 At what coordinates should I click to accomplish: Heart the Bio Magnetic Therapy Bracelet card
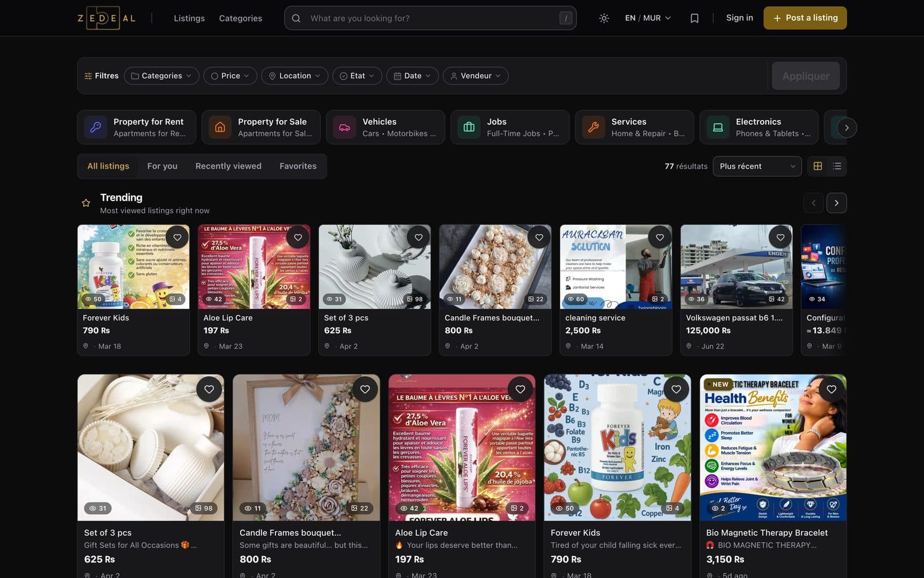(x=832, y=390)
